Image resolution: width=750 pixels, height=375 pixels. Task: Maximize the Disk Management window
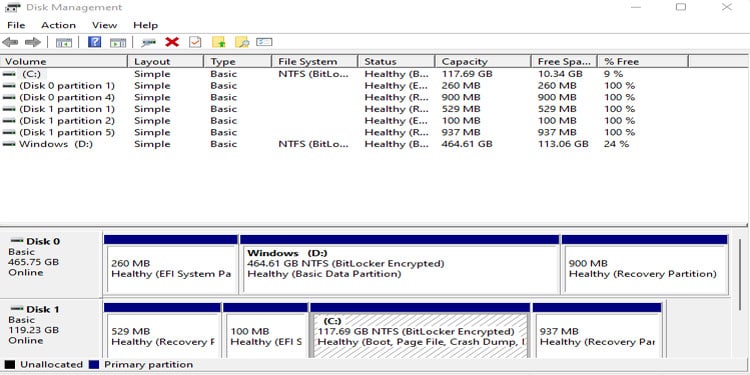coord(681,7)
